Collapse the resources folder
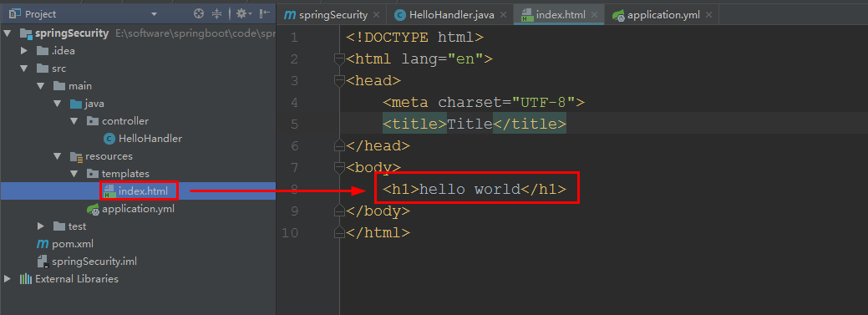 pos(57,156)
